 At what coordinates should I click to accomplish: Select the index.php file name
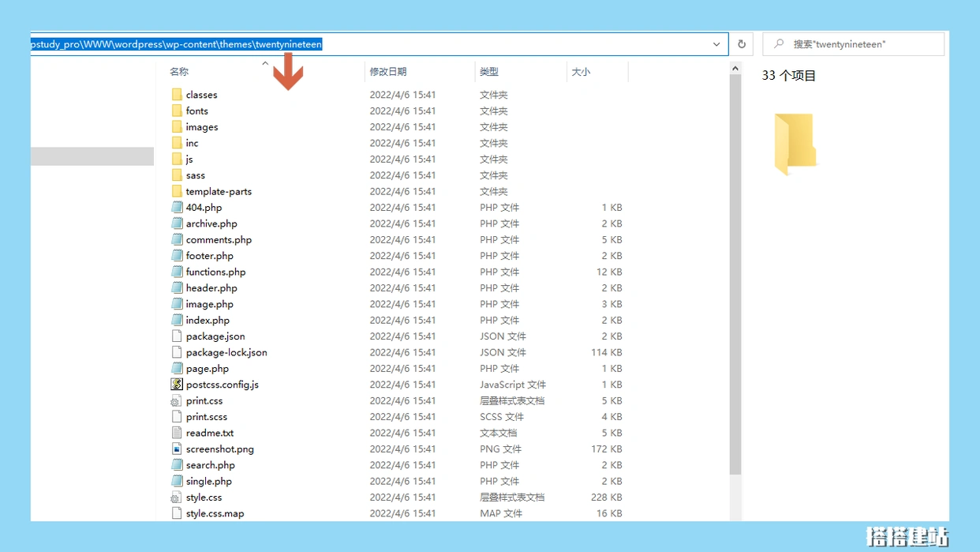tap(208, 321)
